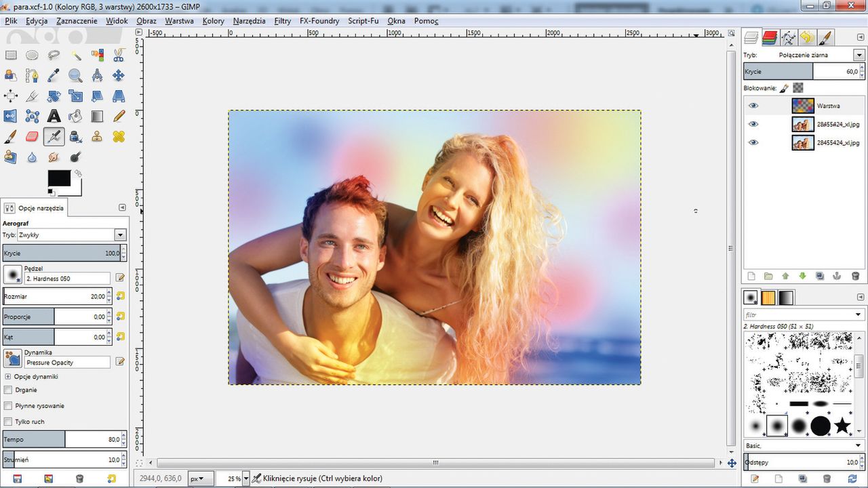The height and width of the screenshot is (488, 868).
Task: Open the FX-Foundry menu
Action: [x=319, y=21]
